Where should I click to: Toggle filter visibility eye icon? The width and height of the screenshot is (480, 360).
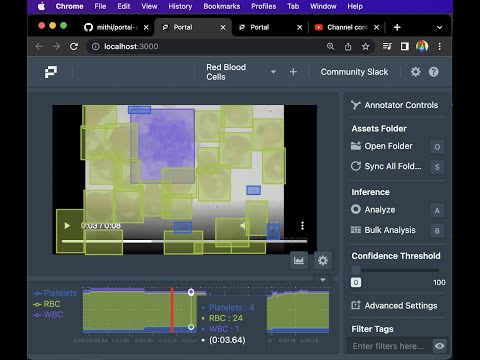[440, 346]
